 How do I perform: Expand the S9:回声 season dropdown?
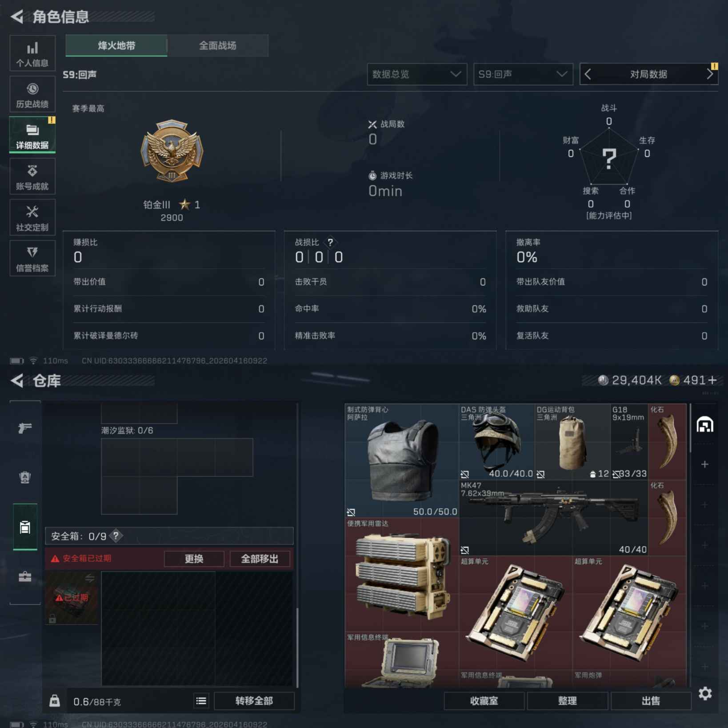point(523,74)
